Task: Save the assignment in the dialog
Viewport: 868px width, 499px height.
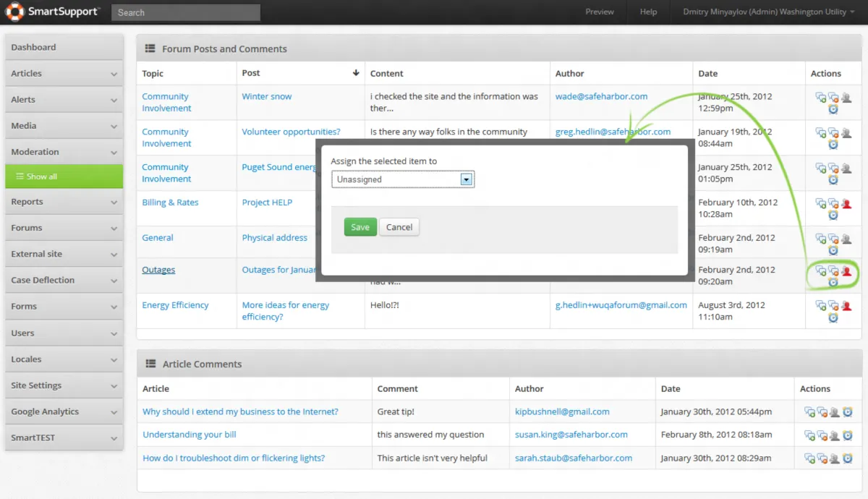Action: (x=360, y=227)
